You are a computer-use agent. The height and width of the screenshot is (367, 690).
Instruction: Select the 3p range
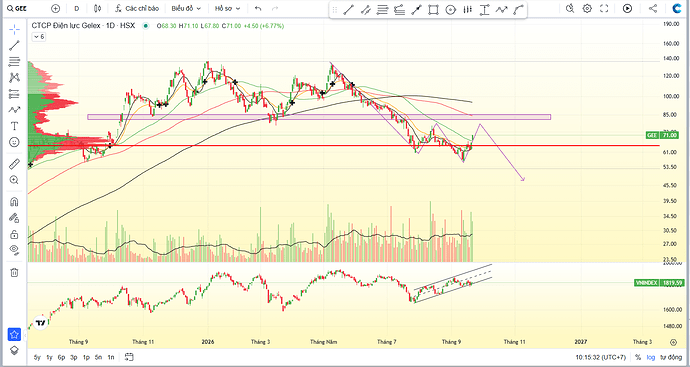click(x=73, y=357)
